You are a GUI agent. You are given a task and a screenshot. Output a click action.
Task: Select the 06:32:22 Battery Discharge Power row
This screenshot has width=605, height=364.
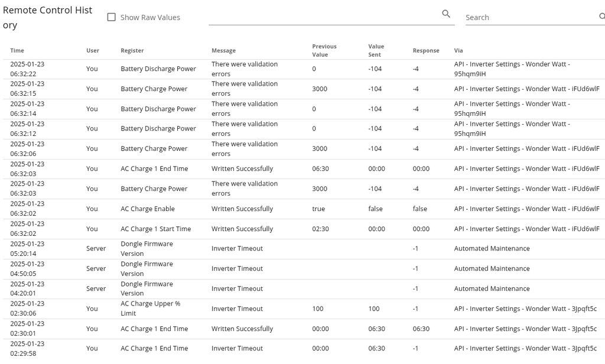click(158, 69)
